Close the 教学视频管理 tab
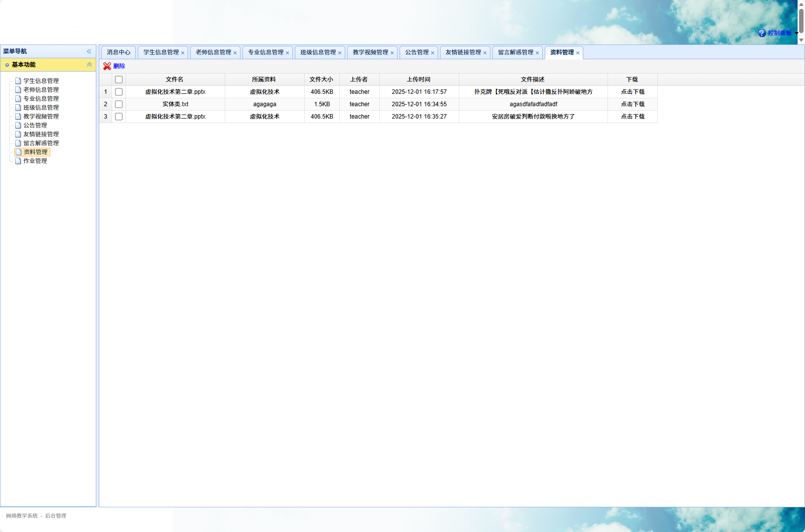 392,53
